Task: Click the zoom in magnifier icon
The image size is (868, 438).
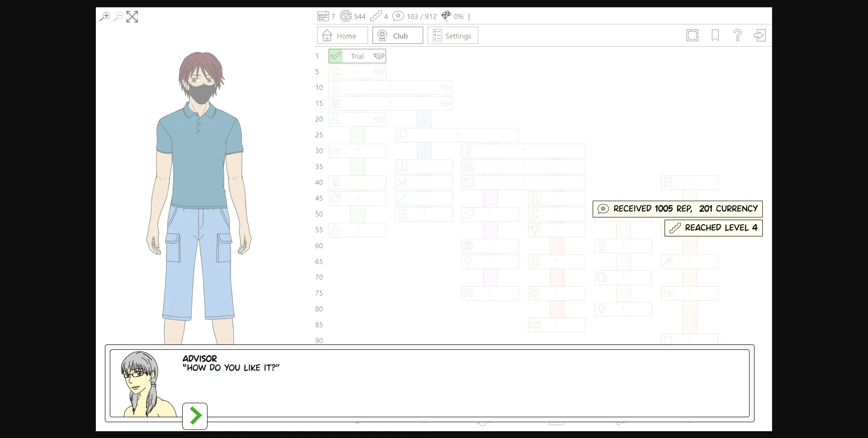Action: point(104,17)
